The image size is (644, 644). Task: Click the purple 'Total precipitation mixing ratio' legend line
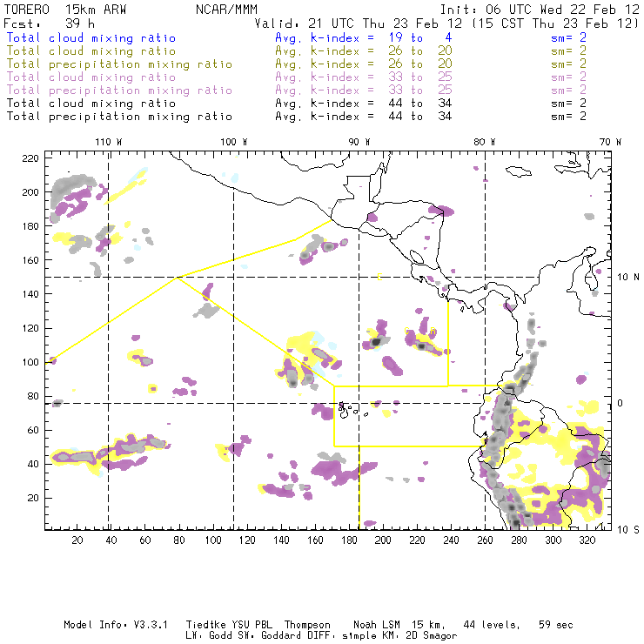point(119,91)
